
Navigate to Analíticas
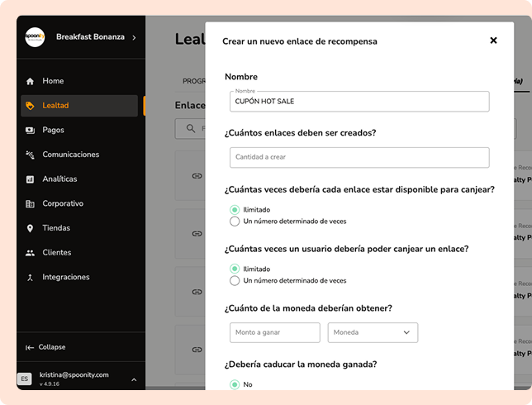point(79,179)
